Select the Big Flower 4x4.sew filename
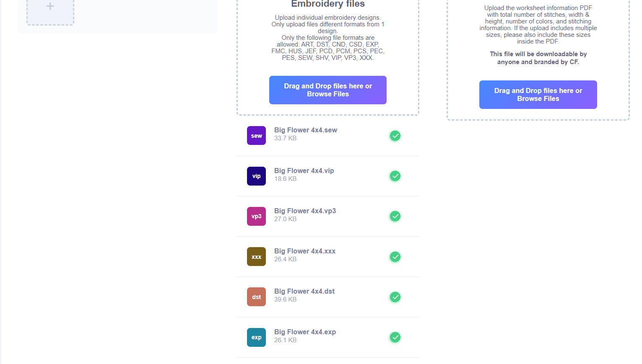The width and height of the screenshot is (642, 364). pyautogui.click(x=306, y=130)
